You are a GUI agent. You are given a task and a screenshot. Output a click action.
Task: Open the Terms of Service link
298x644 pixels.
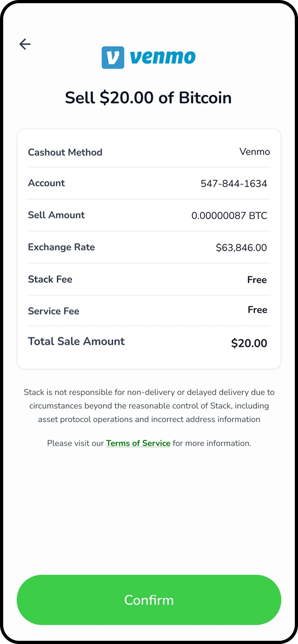click(138, 443)
